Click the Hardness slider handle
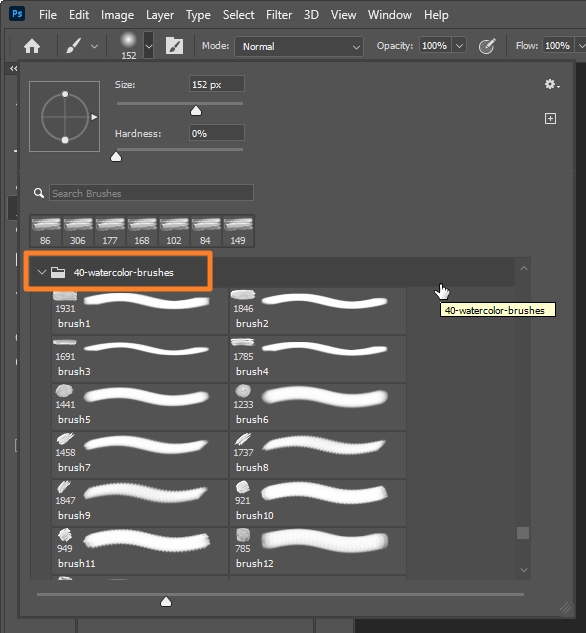This screenshot has width=586, height=633. 116,157
